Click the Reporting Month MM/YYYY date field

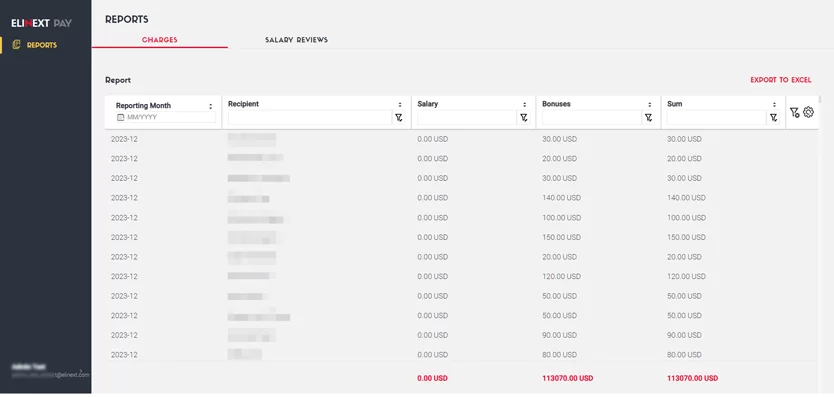point(166,117)
